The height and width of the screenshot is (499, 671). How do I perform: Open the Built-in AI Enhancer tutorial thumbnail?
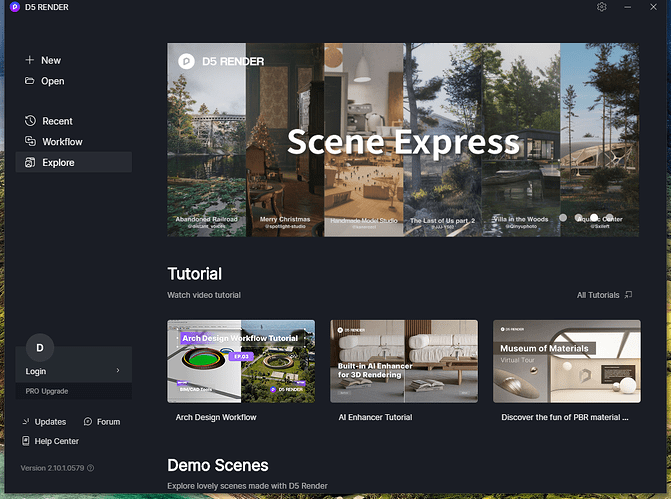click(x=404, y=361)
